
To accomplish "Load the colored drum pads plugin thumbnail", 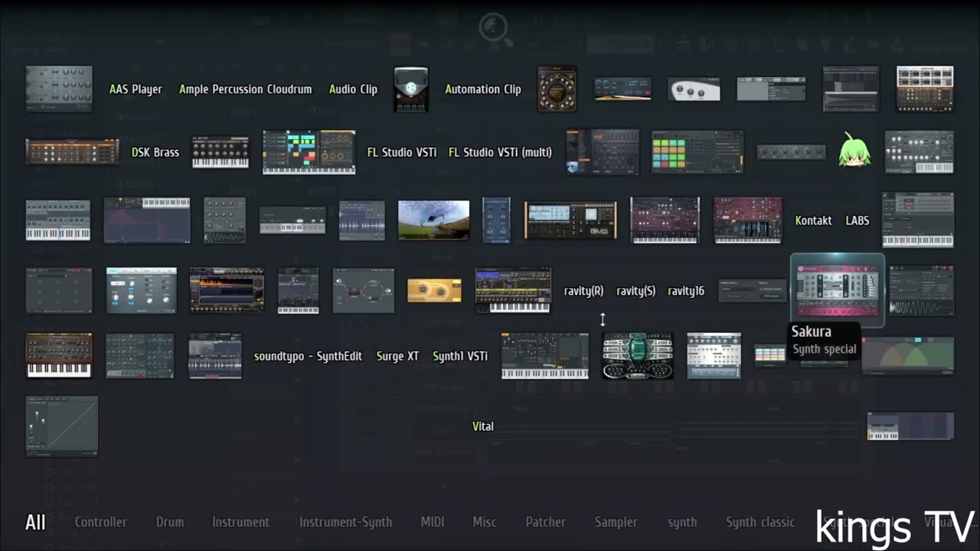I will pyautogui.click(x=697, y=152).
